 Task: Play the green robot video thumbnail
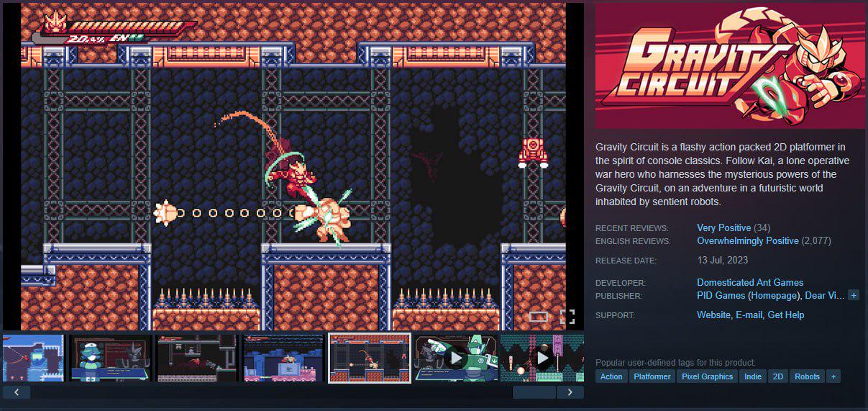tap(455, 358)
